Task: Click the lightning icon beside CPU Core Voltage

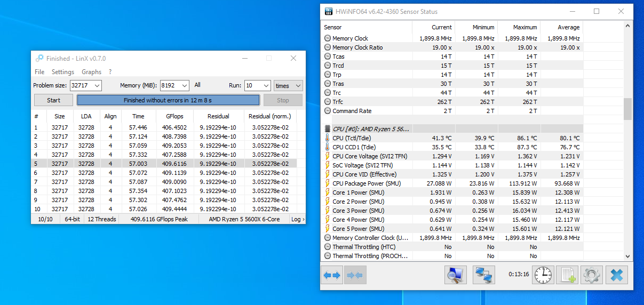Action: pyautogui.click(x=328, y=156)
